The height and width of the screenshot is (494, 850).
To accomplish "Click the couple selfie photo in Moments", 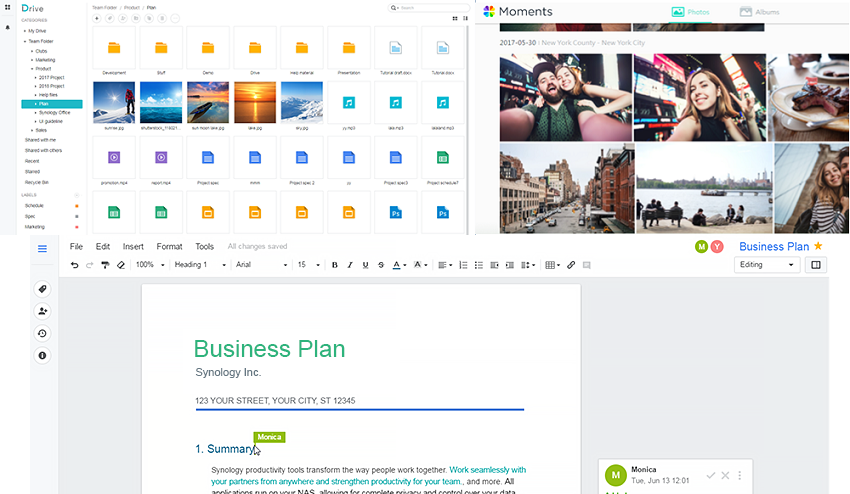I will coord(565,97).
